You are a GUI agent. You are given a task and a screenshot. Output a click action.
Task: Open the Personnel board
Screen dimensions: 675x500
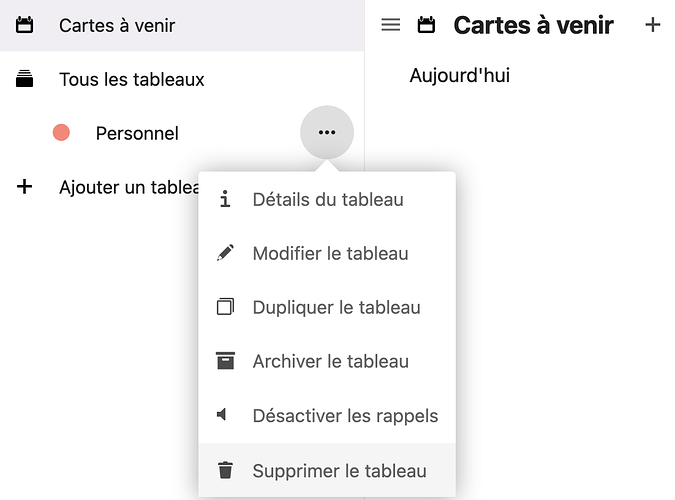click(137, 133)
